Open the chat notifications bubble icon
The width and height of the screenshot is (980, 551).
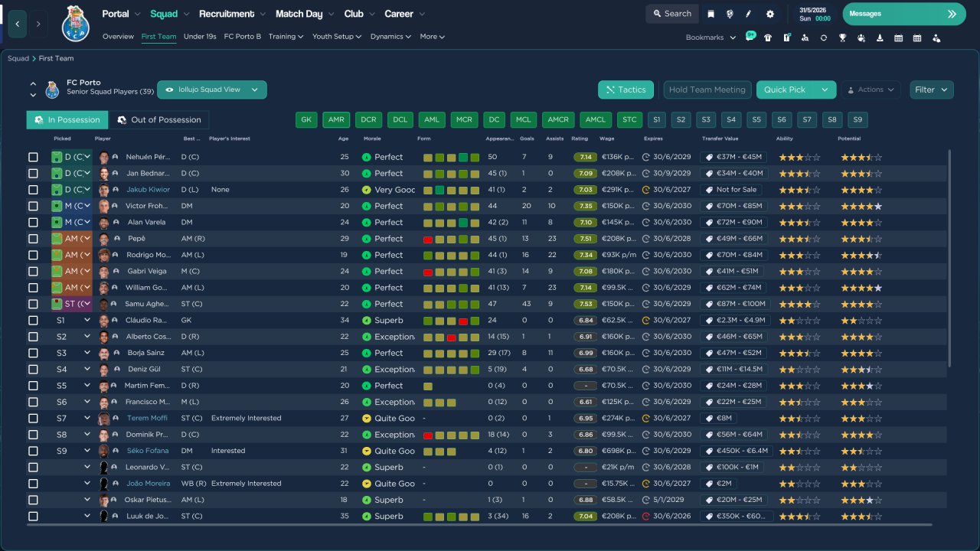tap(750, 36)
